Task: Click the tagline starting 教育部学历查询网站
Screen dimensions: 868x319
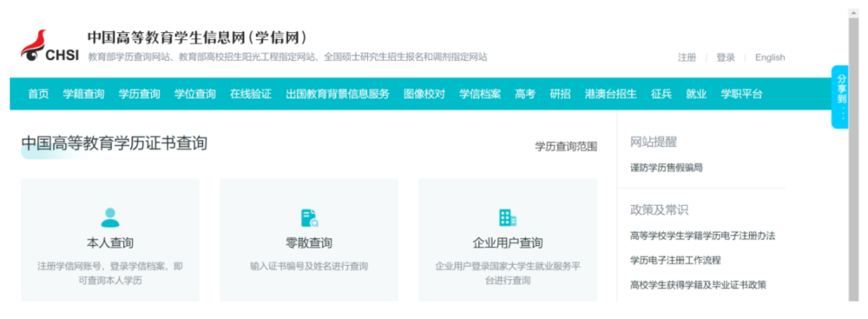Action: pos(288,56)
